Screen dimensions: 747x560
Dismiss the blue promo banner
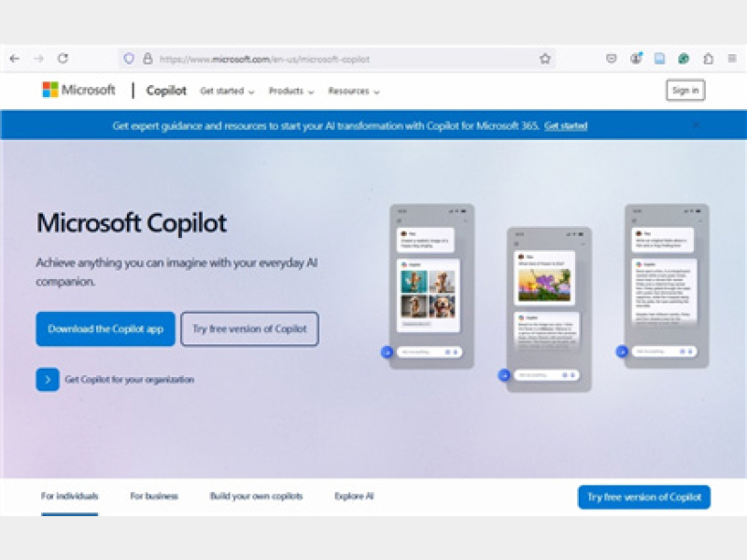(696, 125)
